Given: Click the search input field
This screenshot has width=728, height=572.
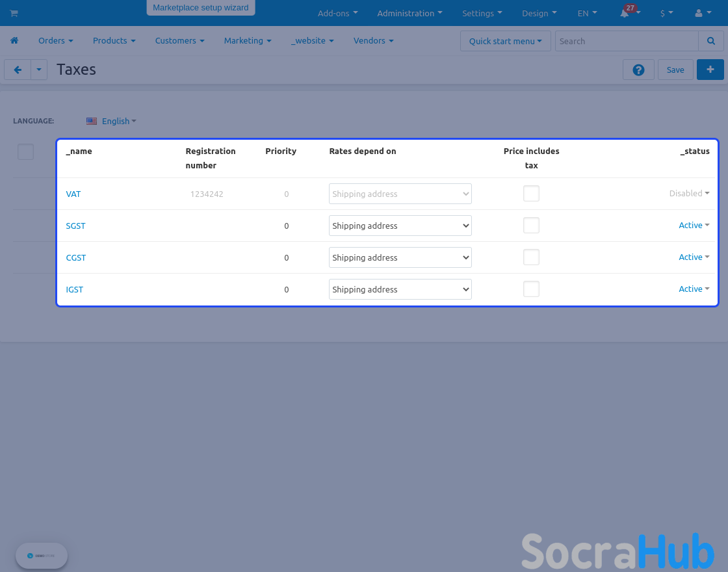Looking at the screenshot, I should [627, 41].
